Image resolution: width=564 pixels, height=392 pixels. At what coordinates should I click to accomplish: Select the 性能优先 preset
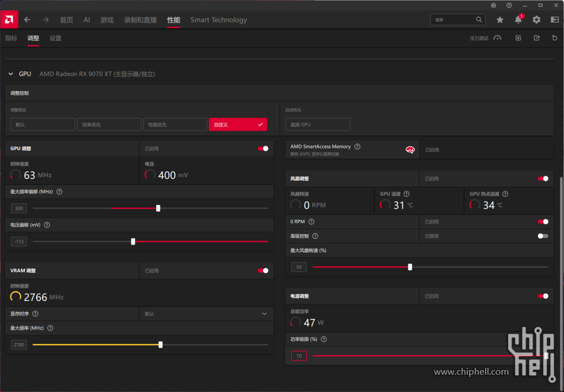coord(175,124)
